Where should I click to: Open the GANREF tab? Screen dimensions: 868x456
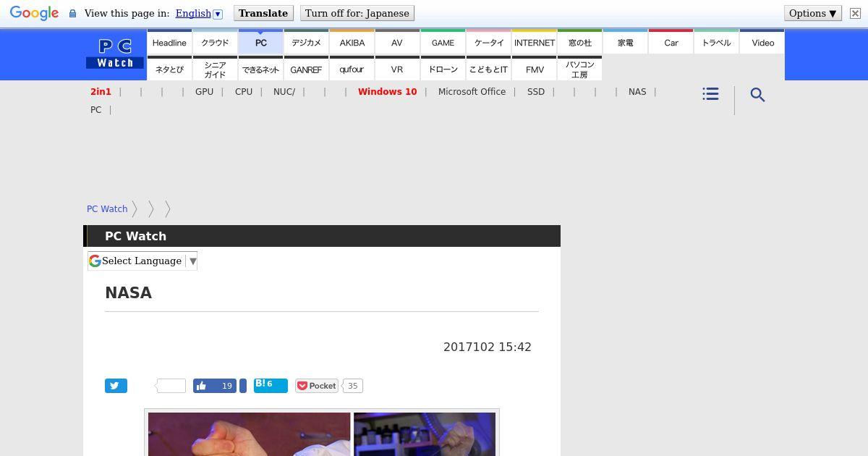coord(306,69)
